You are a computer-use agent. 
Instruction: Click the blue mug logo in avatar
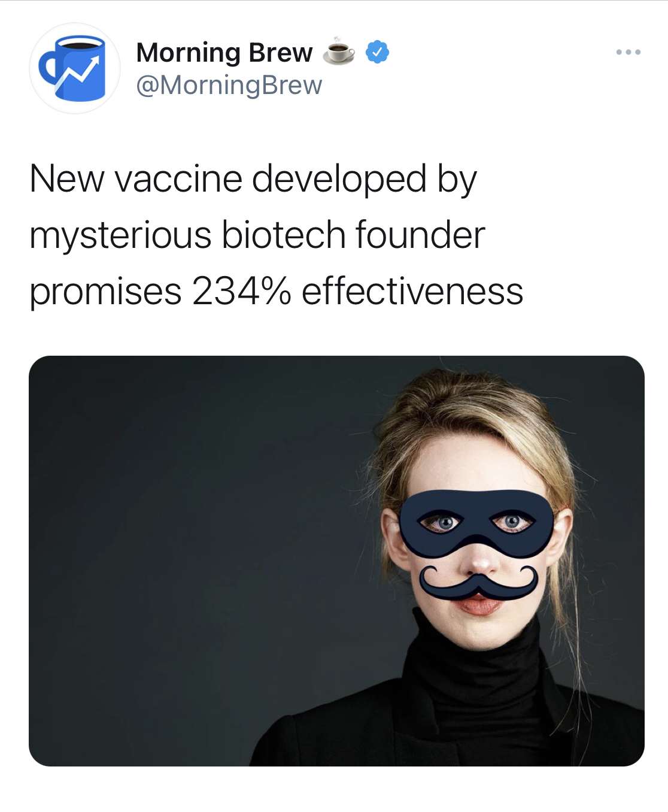coord(73,68)
